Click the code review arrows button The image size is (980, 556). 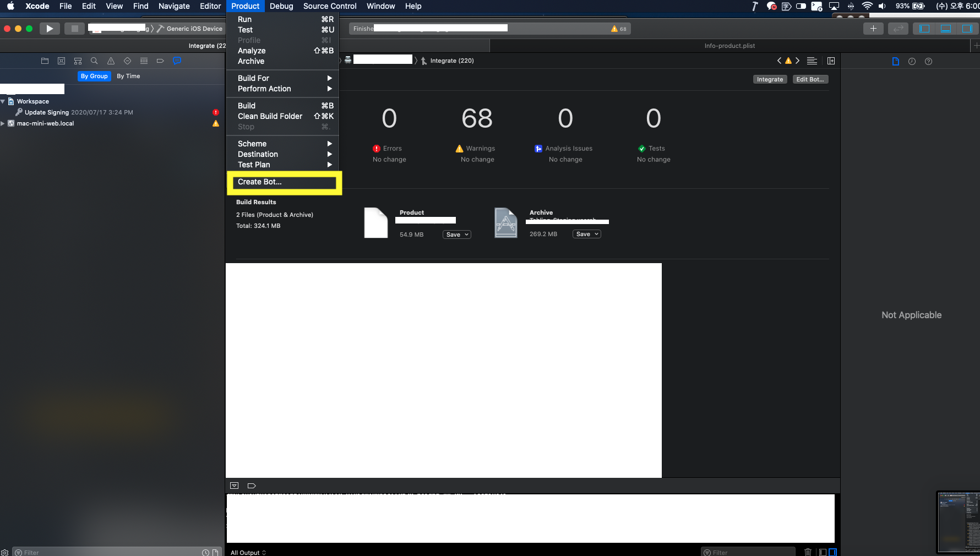(898, 29)
